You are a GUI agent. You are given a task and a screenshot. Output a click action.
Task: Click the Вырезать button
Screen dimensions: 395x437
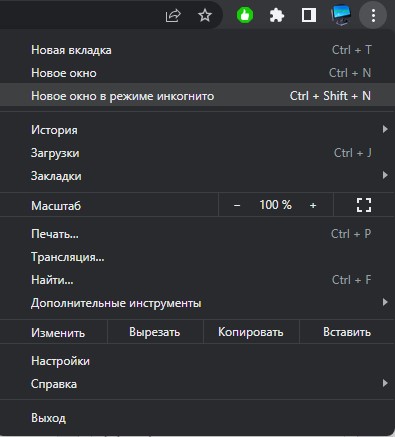click(x=155, y=332)
